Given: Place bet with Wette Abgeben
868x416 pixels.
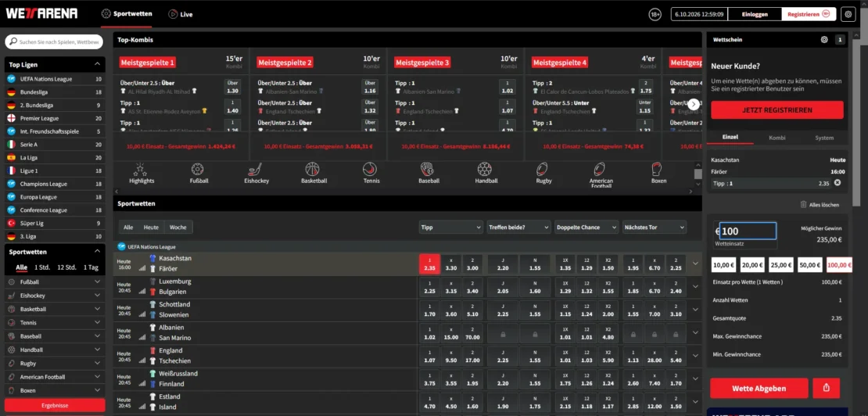Looking at the screenshot, I should [x=759, y=389].
